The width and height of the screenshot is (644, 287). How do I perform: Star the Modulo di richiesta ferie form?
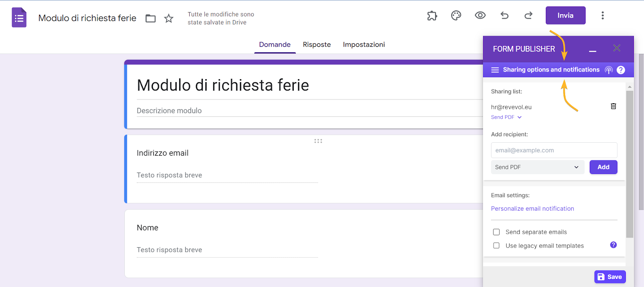point(169,18)
